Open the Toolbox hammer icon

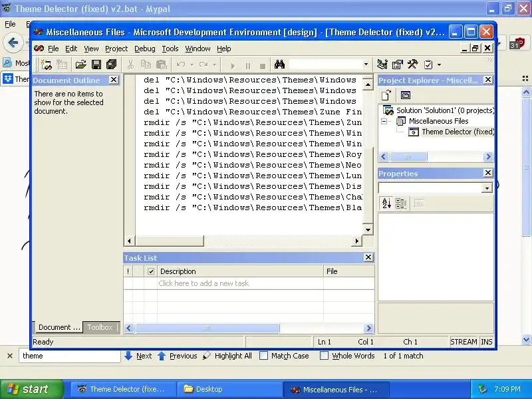pyautogui.click(x=412, y=64)
